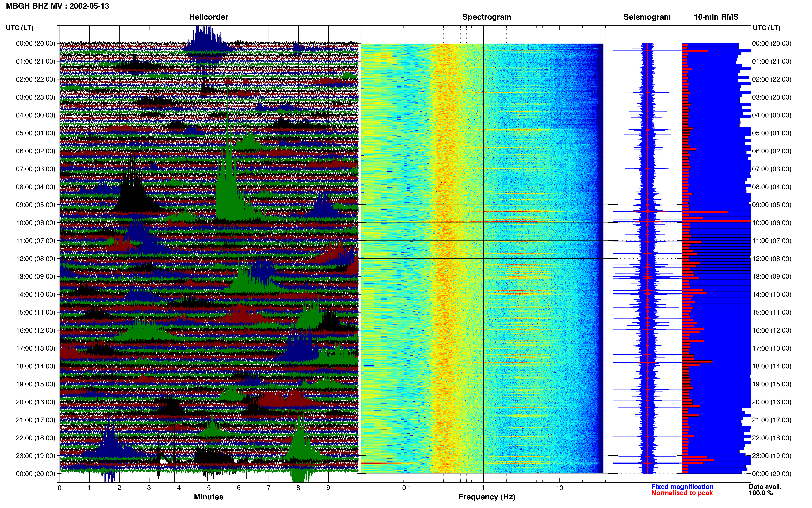The height and width of the screenshot is (508, 812).
Task: Click RMS-side time label "06:00 (02:00)"
Action: tap(772, 151)
